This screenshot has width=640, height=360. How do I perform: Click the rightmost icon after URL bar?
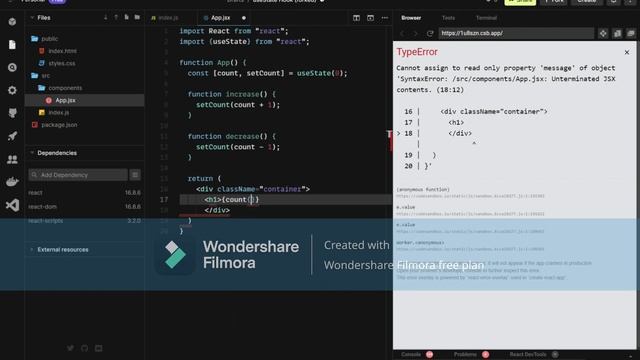click(x=631, y=33)
